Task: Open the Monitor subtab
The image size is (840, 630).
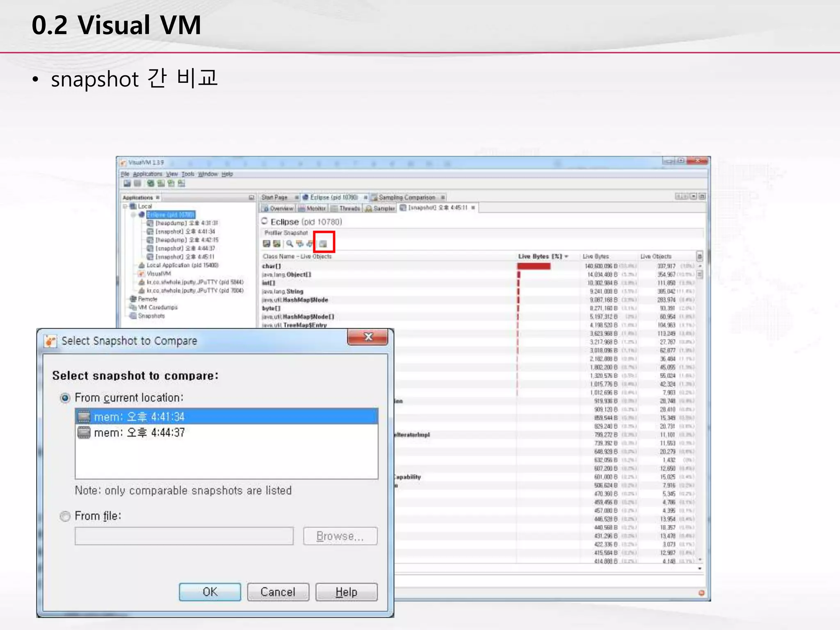Action: 312,208
